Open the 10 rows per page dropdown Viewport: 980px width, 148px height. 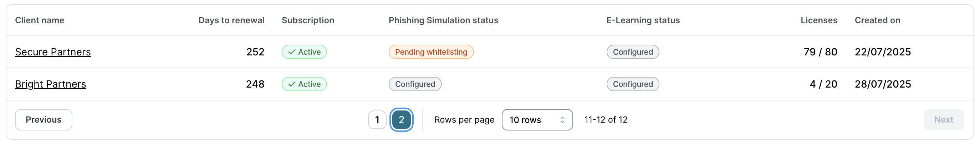[x=537, y=120]
